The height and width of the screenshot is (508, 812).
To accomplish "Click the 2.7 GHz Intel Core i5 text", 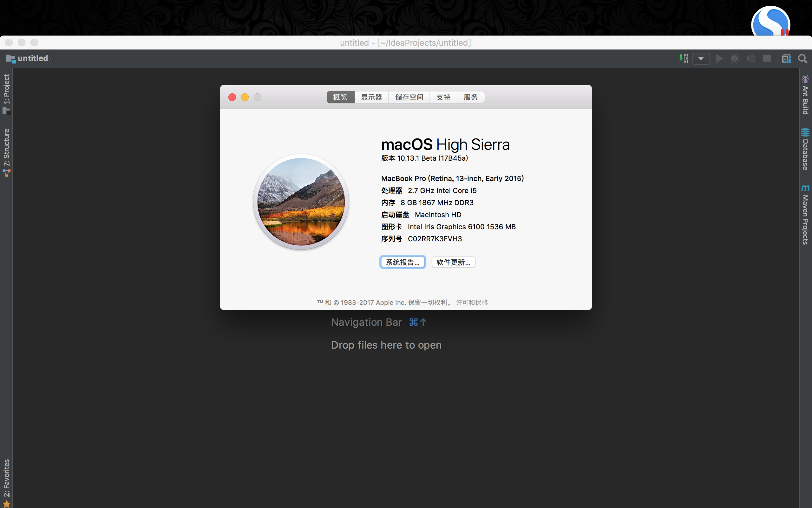I will point(442,190).
